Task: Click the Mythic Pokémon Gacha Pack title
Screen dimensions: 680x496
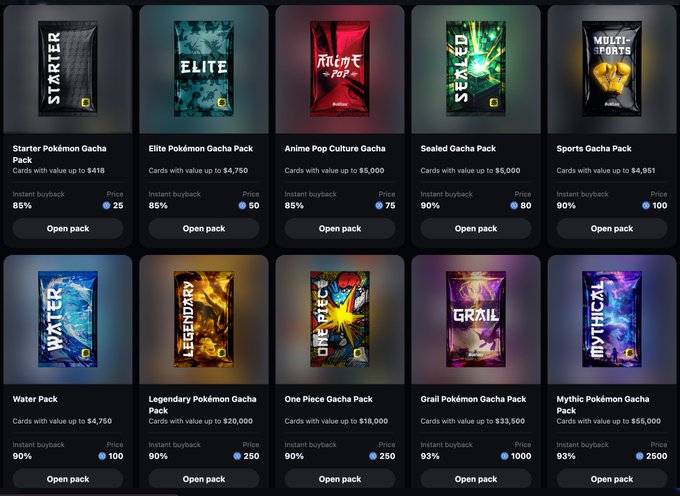Action: coord(603,405)
